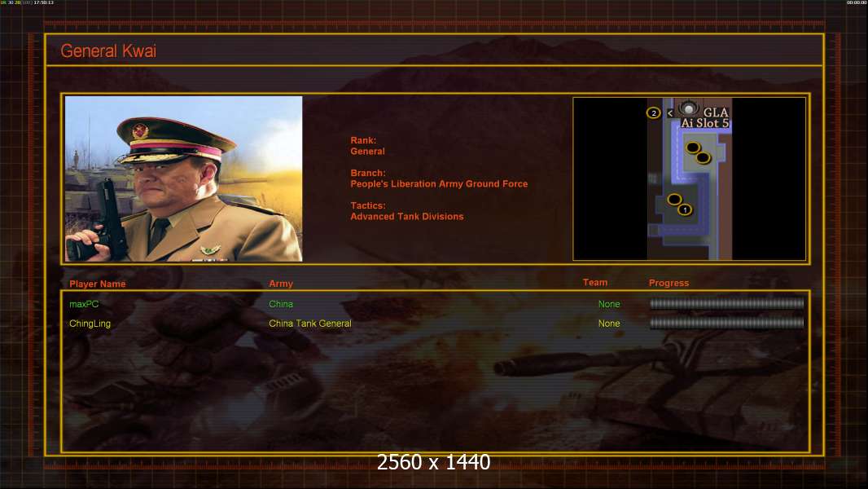Click start position marker 1 on minimap
This screenshot has width=868, height=489.
(685, 210)
